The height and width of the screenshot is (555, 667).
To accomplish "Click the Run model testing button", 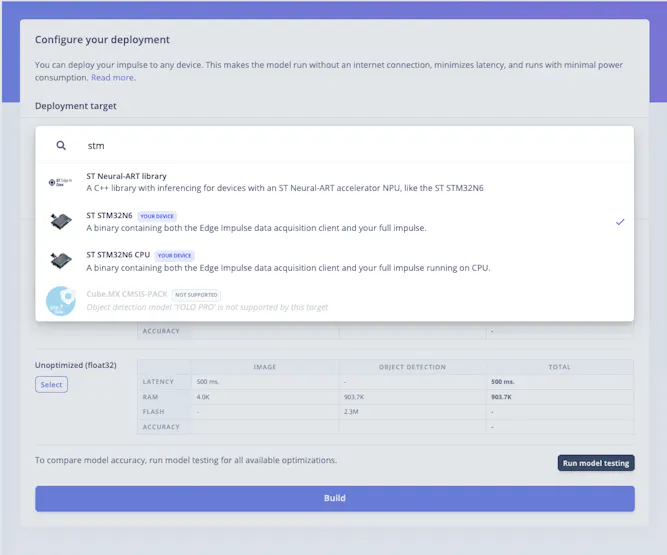I will click(596, 463).
